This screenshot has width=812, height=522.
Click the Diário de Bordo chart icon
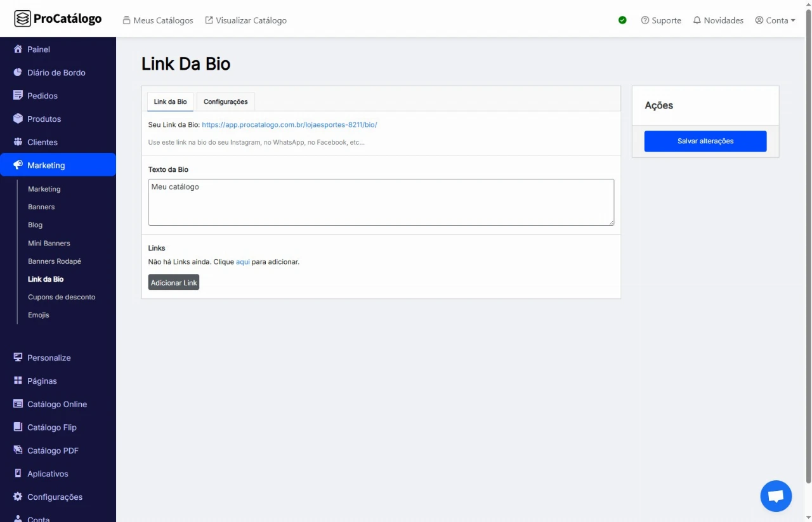pyautogui.click(x=18, y=72)
